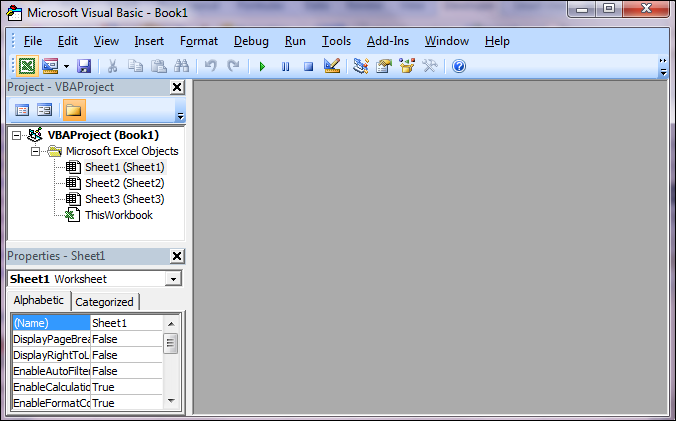
Task: Open the Run menu
Action: [295, 41]
